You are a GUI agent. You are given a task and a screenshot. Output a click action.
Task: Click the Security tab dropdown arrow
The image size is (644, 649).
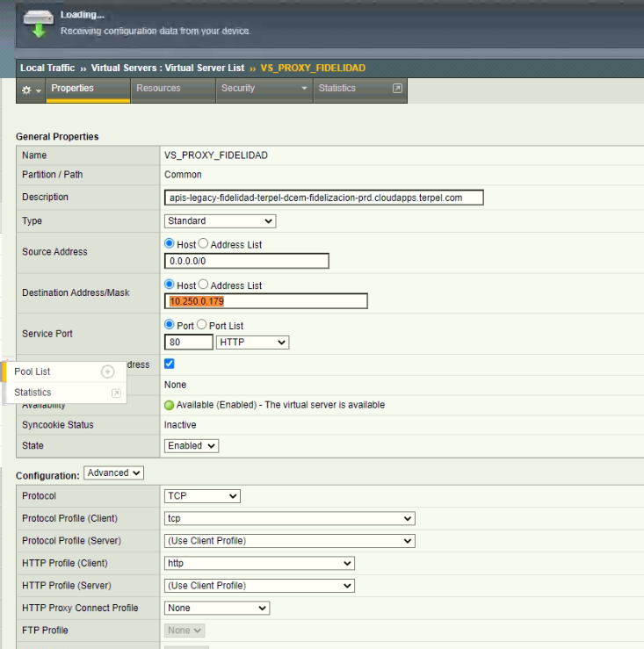click(304, 89)
